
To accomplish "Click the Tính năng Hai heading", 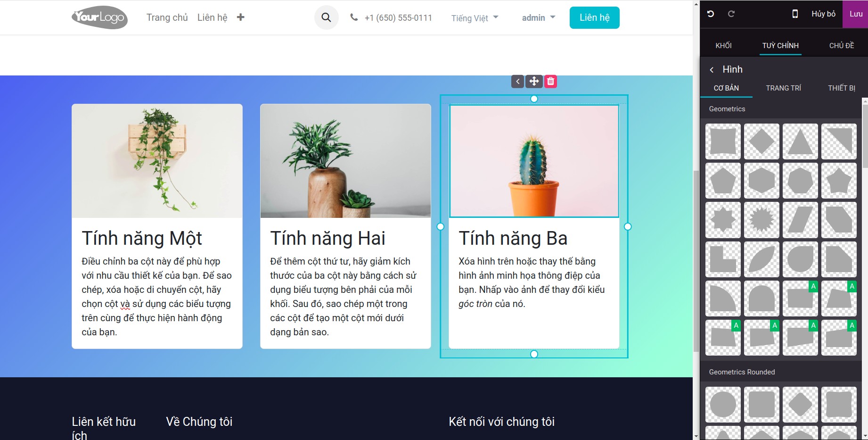I will click(328, 238).
